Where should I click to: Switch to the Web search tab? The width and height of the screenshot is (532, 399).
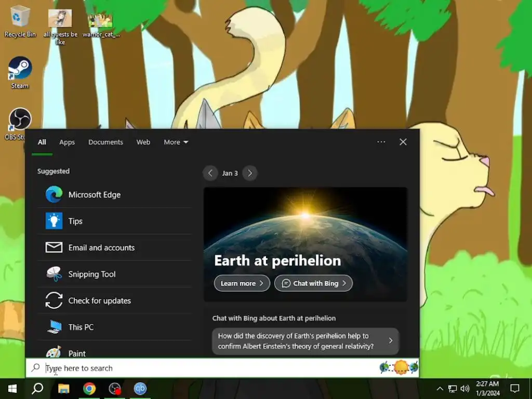coord(143,142)
